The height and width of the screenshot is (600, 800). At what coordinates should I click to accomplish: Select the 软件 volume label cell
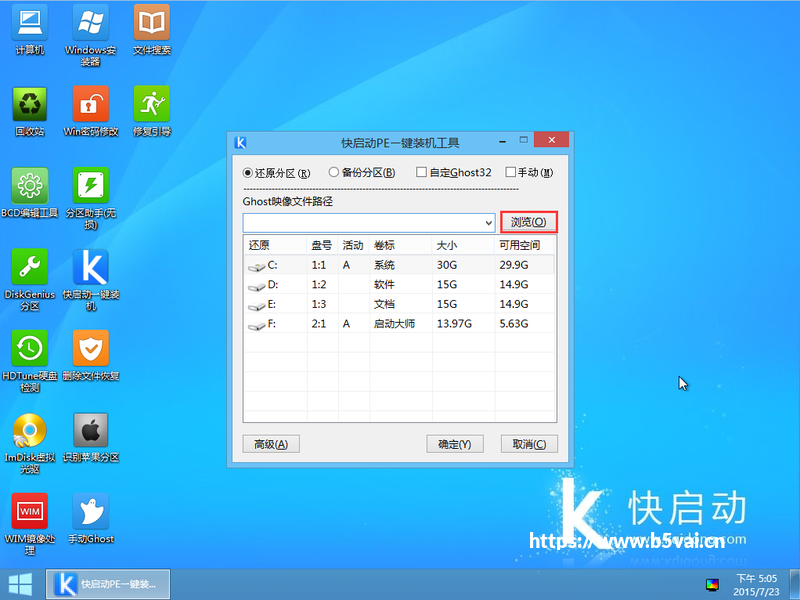pyautogui.click(x=384, y=285)
